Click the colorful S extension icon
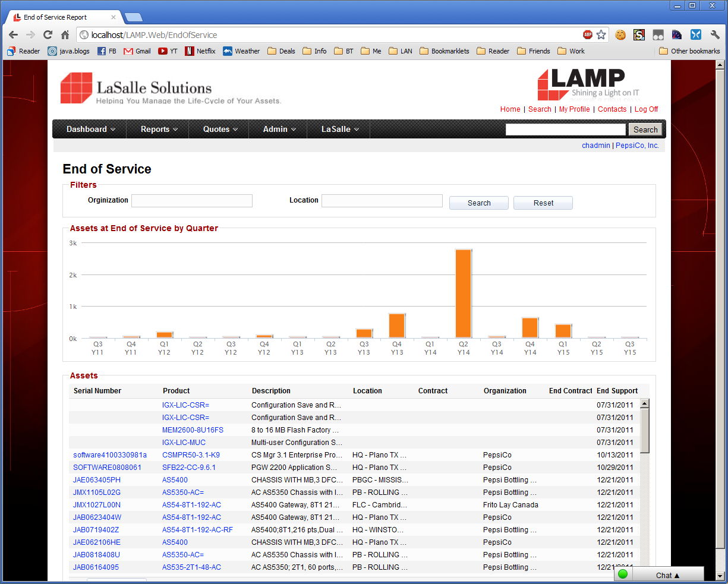Screen dimensions: 728x584 [639, 34]
